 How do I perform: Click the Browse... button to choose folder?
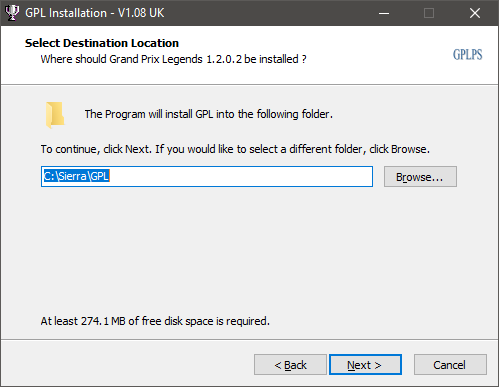[420, 177]
